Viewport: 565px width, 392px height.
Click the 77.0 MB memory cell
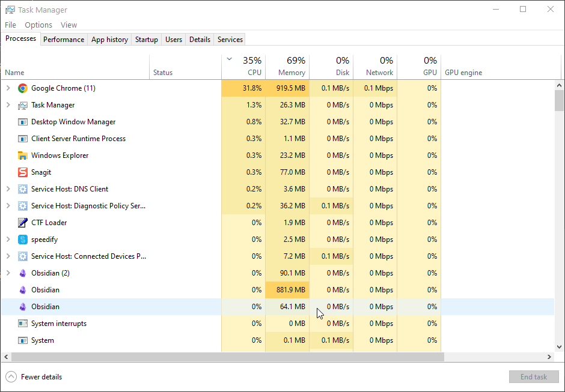[x=287, y=172]
